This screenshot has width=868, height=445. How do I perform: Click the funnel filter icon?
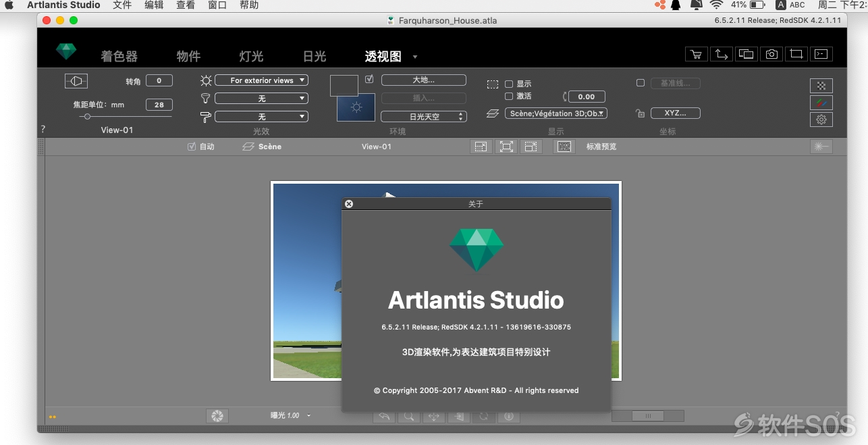coord(206,99)
